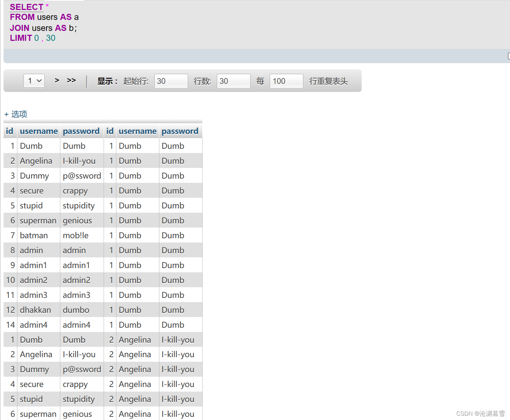
Task: Select the 'crappy' cell in fourth row
Action: tap(82, 191)
